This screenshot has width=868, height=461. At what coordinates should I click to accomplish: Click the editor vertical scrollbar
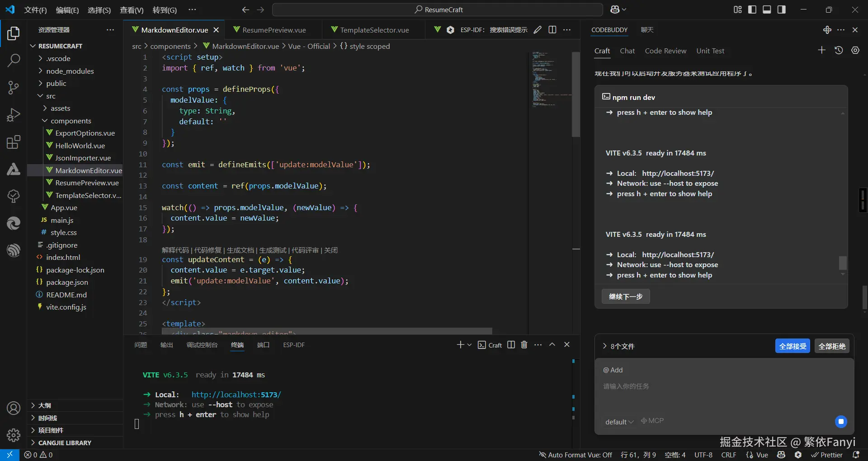pyautogui.click(x=576, y=95)
